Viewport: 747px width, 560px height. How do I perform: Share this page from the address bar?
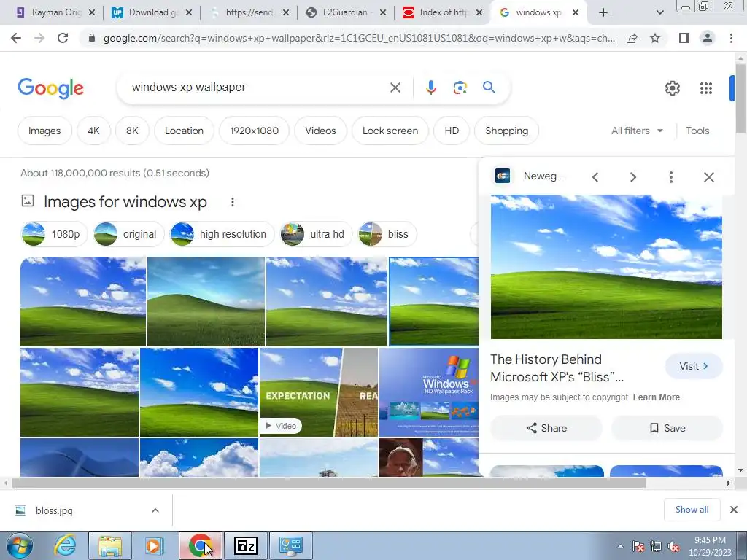click(632, 38)
